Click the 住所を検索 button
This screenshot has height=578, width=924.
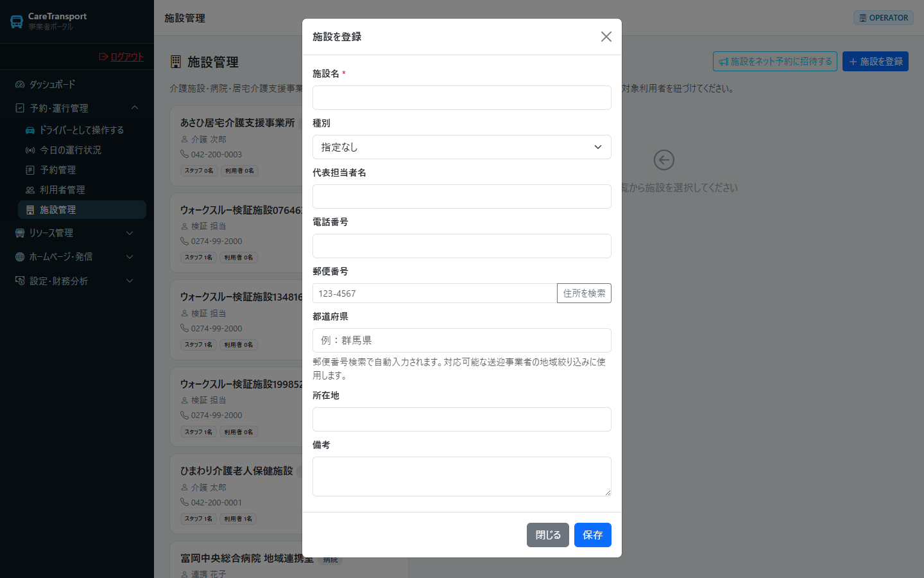coord(584,293)
